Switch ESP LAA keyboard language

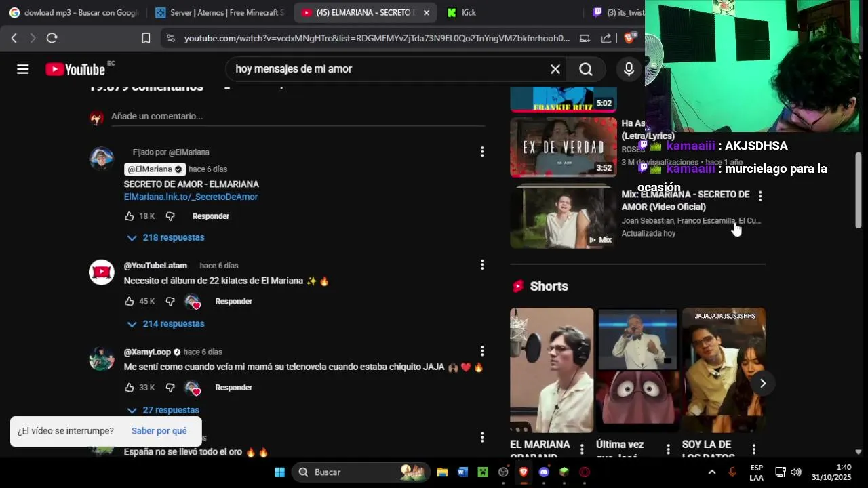pos(756,472)
